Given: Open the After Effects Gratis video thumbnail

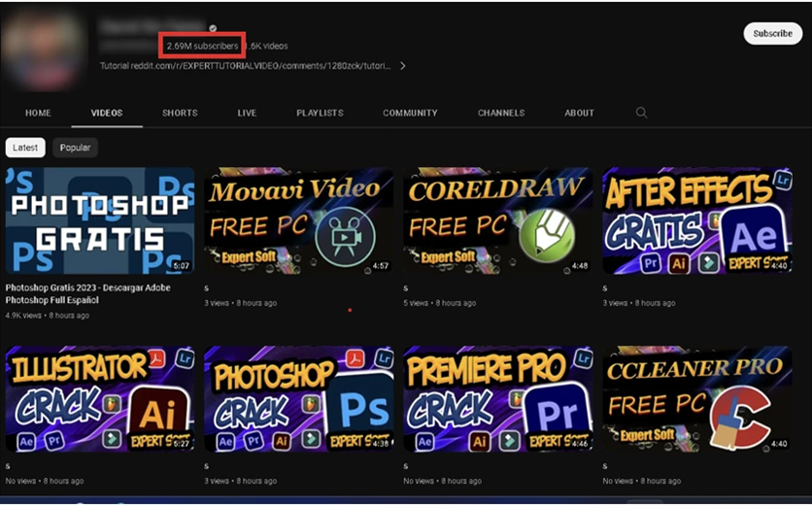Looking at the screenshot, I should pos(696,220).
